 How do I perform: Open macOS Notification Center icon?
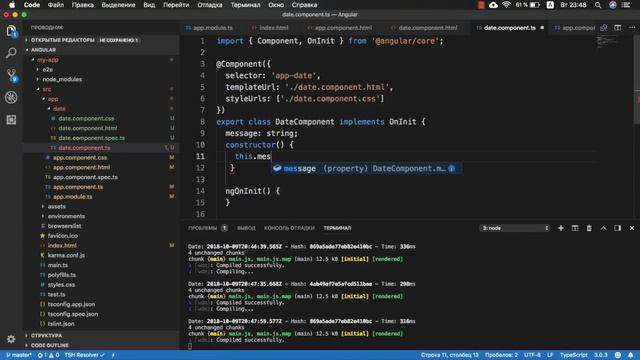[626, 5]
